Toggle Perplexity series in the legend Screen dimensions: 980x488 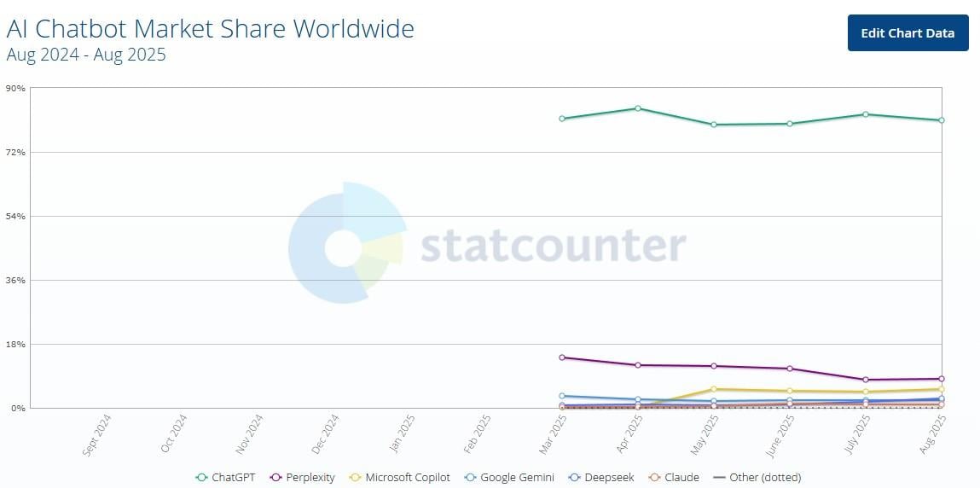coord(303,478)
